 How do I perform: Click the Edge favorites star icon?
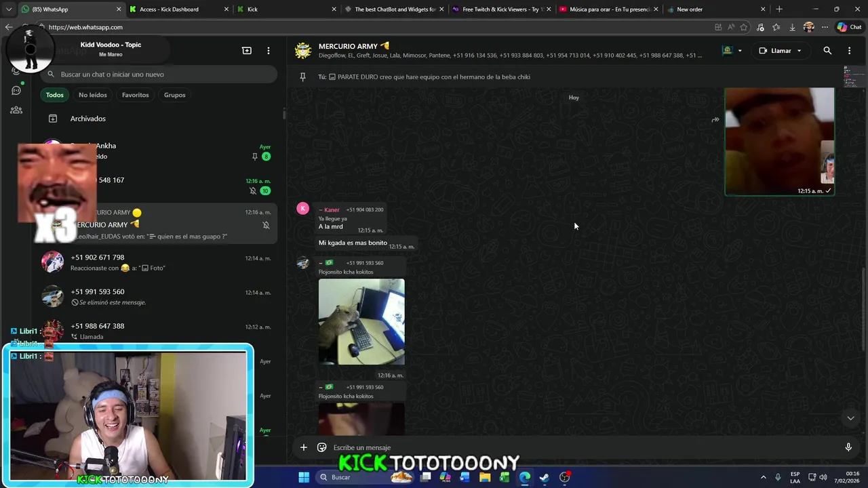tap(744, 27)
